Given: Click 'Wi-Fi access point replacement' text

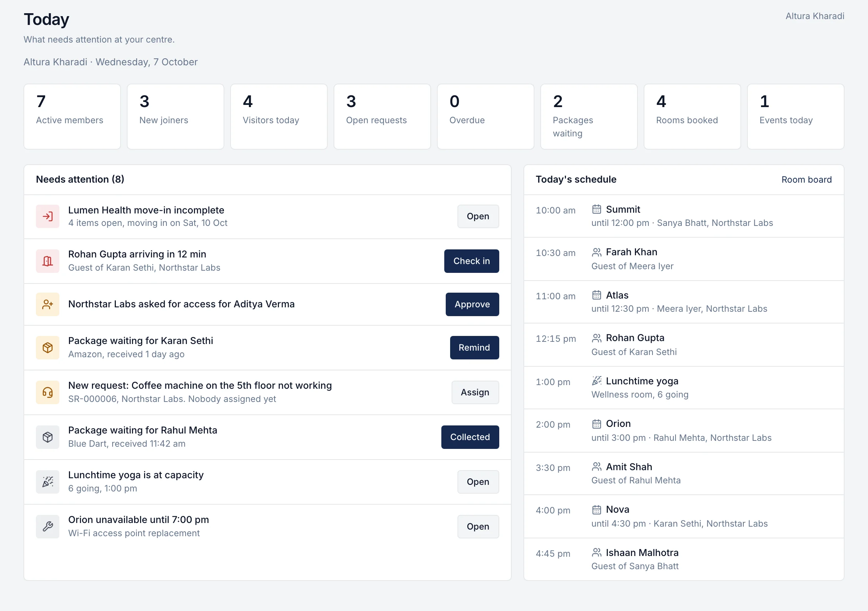Looking at the screenshot, I should click(x=134, y=533).
